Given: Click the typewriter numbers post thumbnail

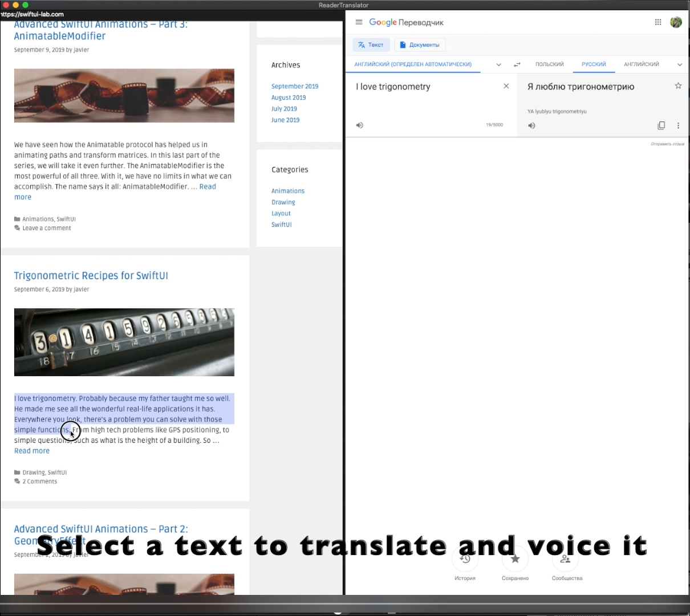Looking at the screenshot, I should click(x=124, y=342).
